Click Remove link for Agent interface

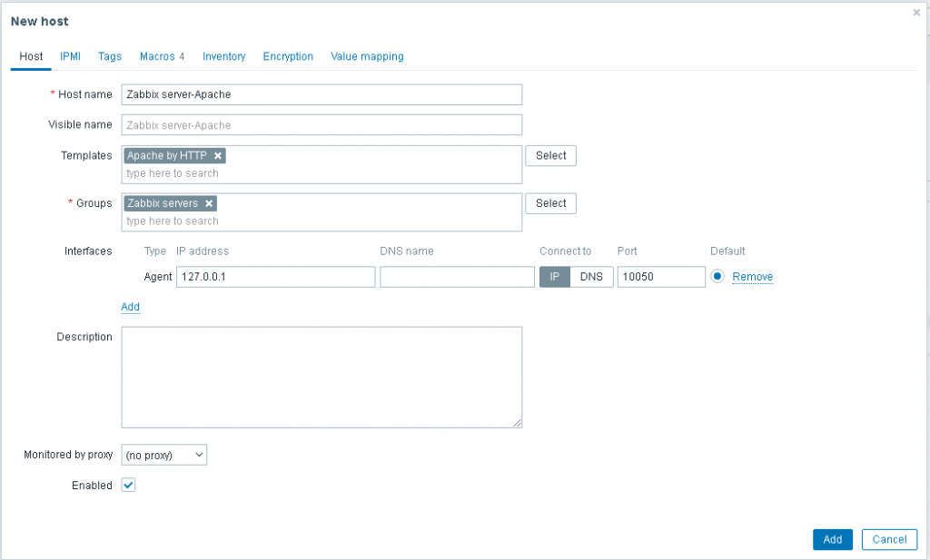click(752, 277)
